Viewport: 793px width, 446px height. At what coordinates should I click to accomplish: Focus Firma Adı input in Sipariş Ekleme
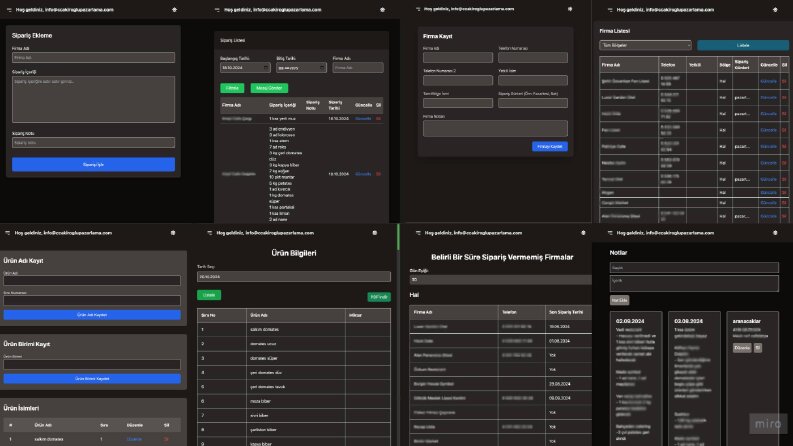pos(94,58)
